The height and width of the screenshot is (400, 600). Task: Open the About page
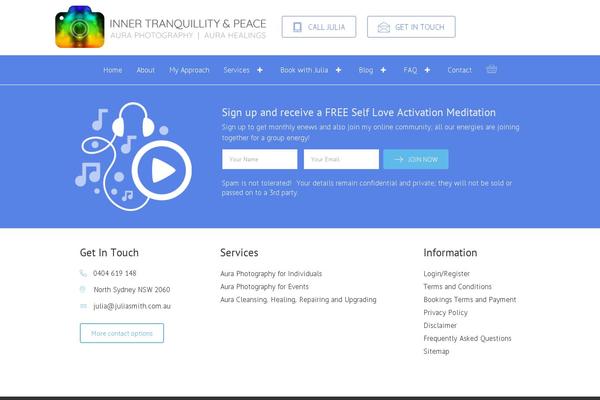point(145,70)
